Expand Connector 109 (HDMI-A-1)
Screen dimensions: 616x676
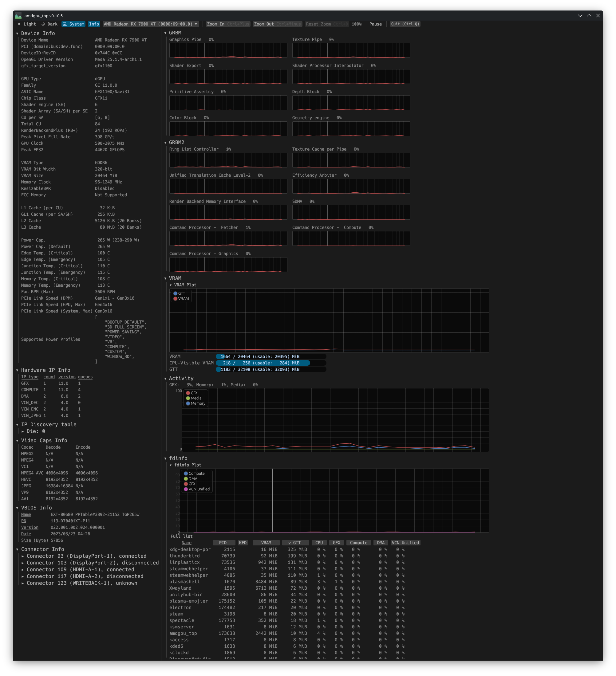(78, 570)
